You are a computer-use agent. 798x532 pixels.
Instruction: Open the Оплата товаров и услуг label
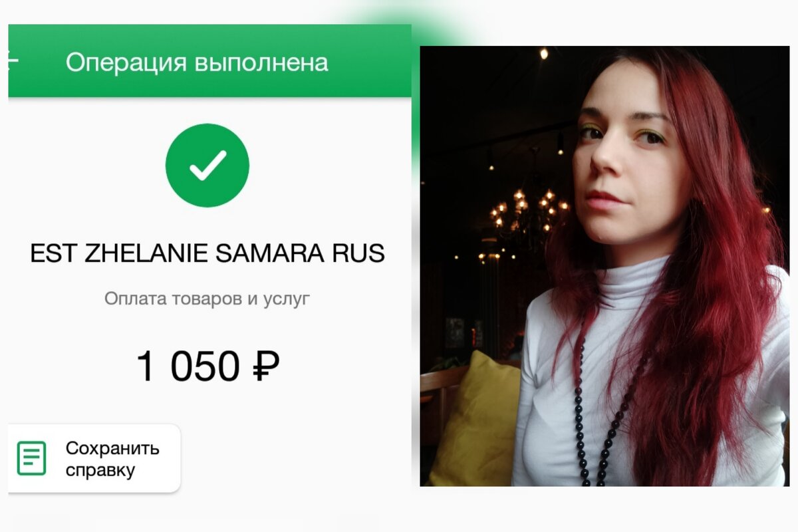[x=207, y=299]
